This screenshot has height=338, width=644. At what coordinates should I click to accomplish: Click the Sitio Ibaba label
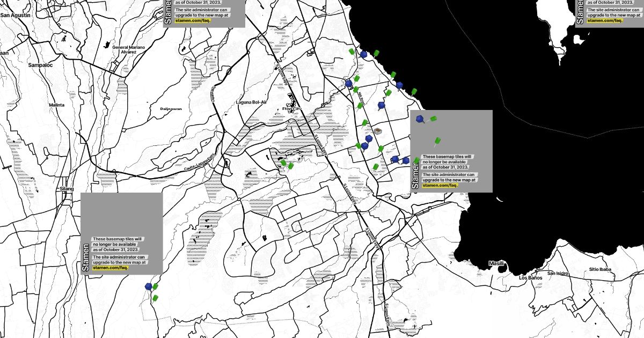coord(600,269)
